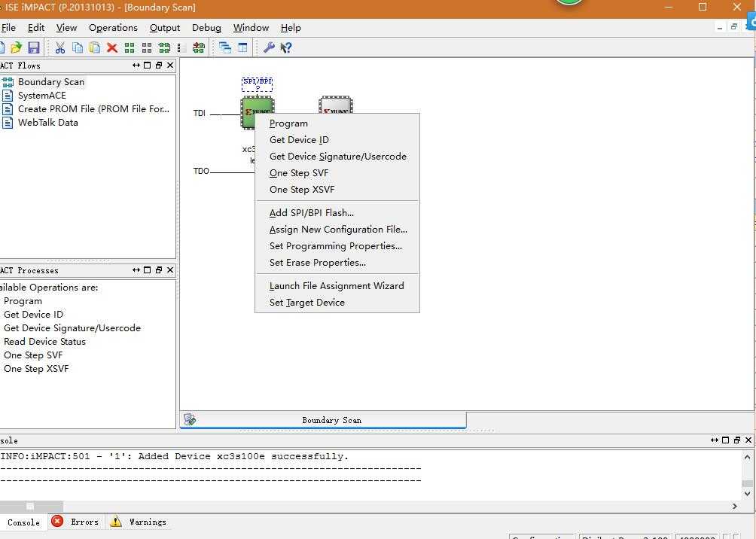Click the Save floppy disk icon

point(34,47)
